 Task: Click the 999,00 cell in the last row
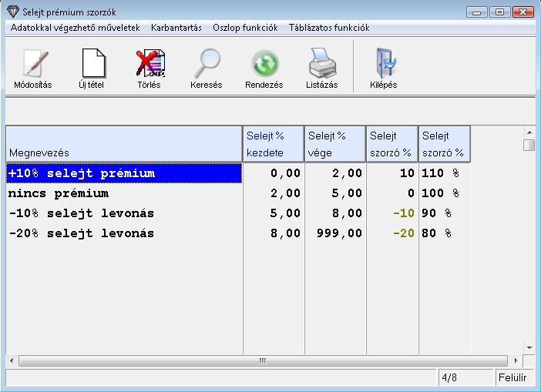point(334,233)
